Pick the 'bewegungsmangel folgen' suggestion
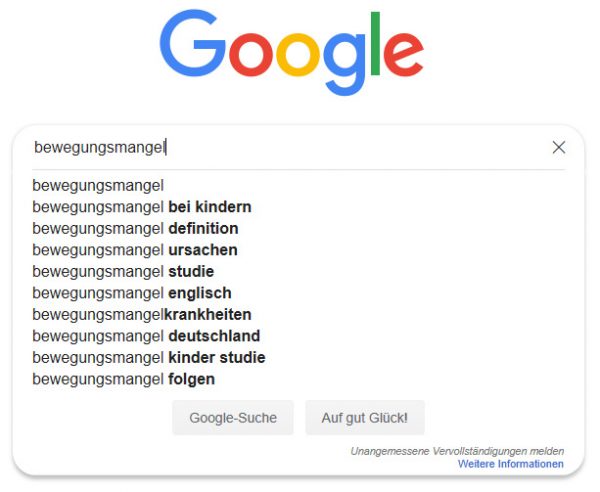 pyautogui.click(x=123, y=379)
